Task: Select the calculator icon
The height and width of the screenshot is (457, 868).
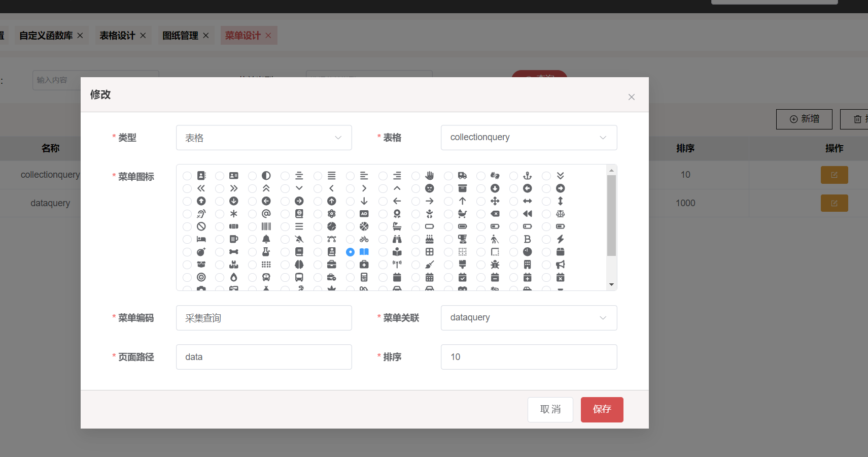Action: point(364,277)
